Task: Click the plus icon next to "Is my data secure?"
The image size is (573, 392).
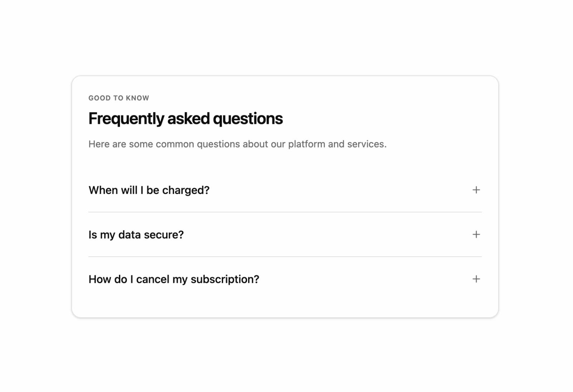Action: 476,234
